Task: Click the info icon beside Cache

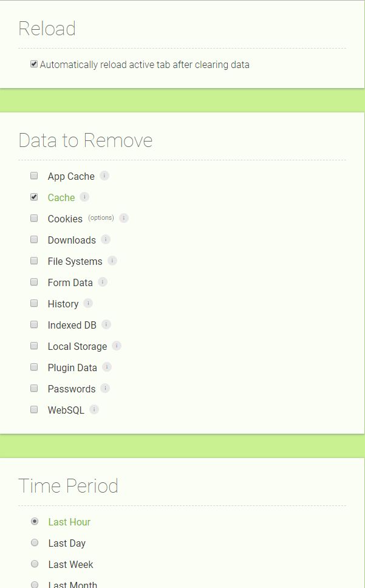Action: click(x=84, y=197)
